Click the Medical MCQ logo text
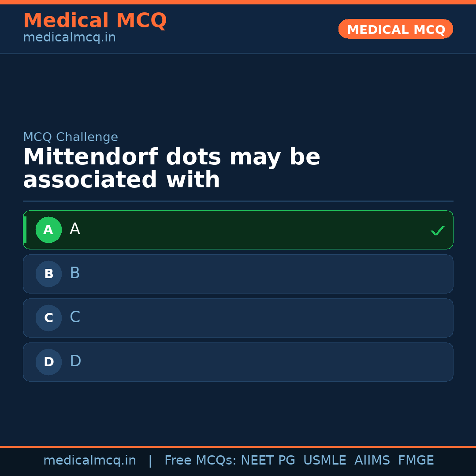Image resolution: width=476 pixels, height=476 pixels. point(95,21)
